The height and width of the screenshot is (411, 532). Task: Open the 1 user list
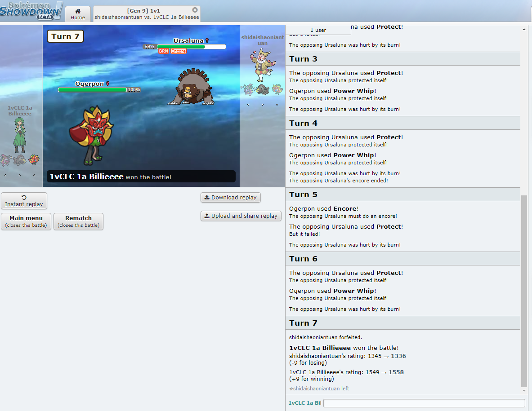(x=318, y=30)
